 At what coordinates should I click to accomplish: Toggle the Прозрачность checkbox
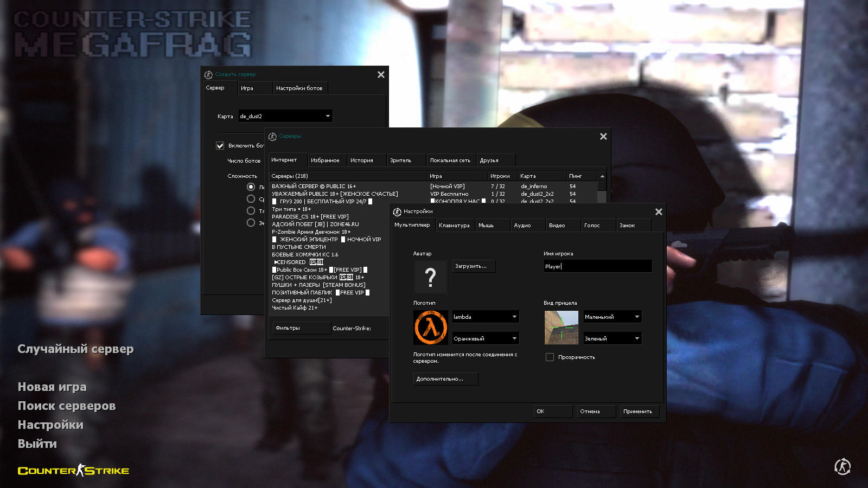click(550, 357)
